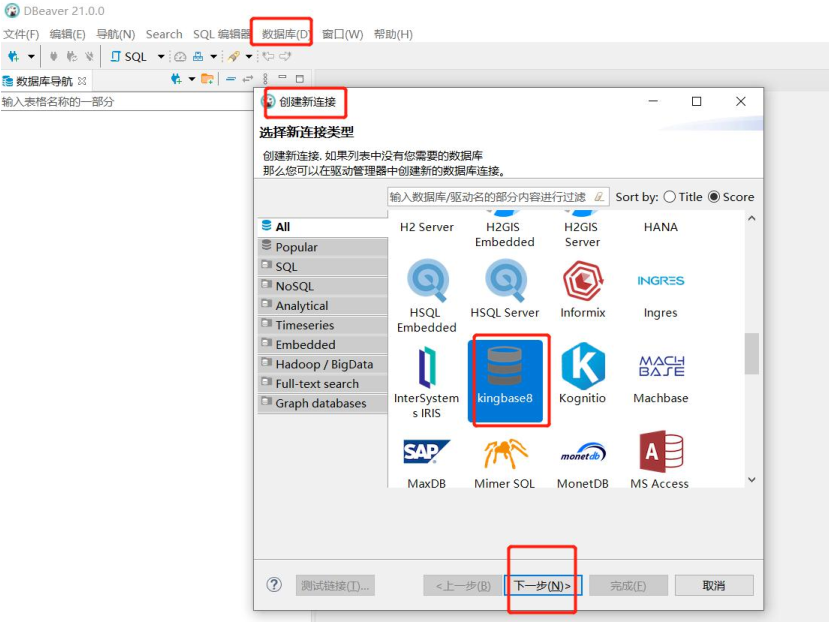Open navigator view menu dots icon
Screen dimensions: 829x625
coord(265,79)
